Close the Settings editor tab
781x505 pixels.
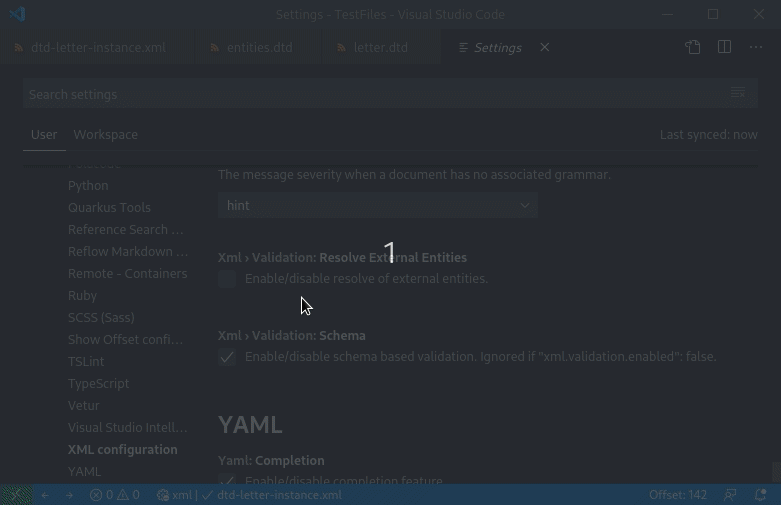point(545,47)
